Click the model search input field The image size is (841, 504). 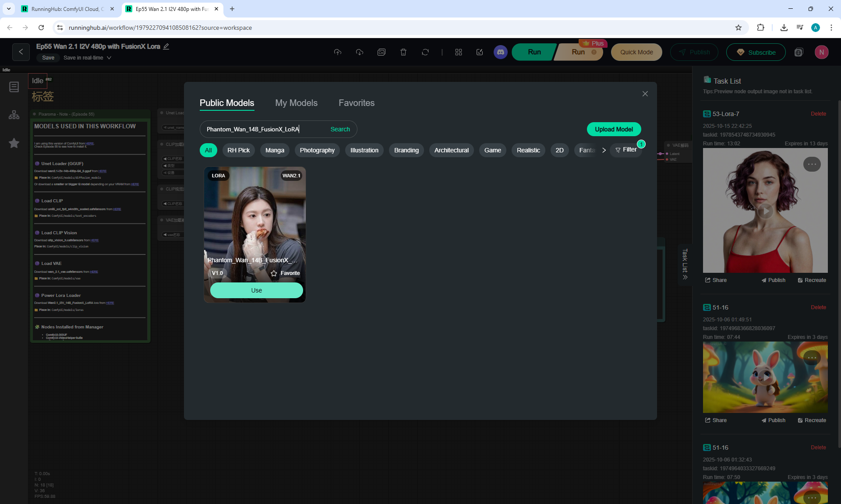263,129
